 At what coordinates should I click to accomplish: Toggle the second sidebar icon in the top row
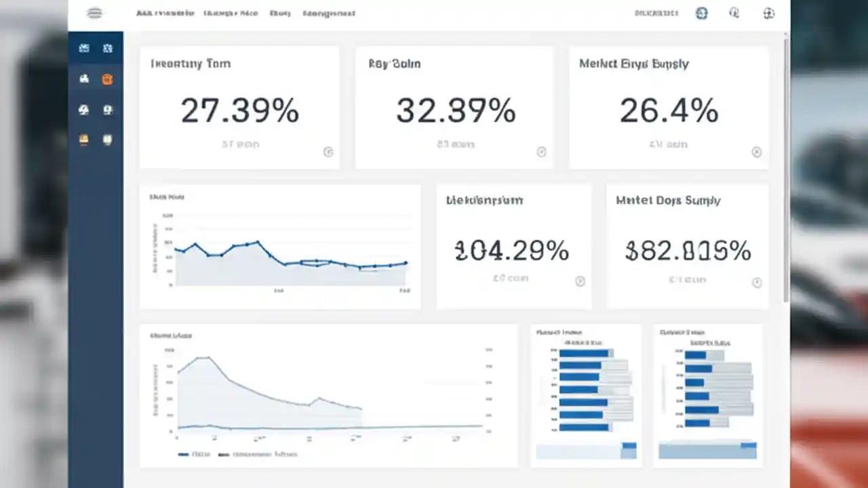pyautogui.click(x=107, y=47)
